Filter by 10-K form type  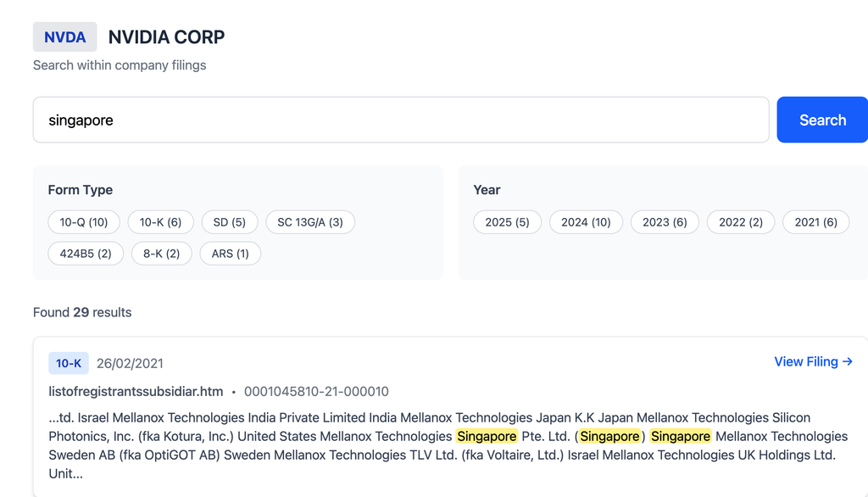161,221
